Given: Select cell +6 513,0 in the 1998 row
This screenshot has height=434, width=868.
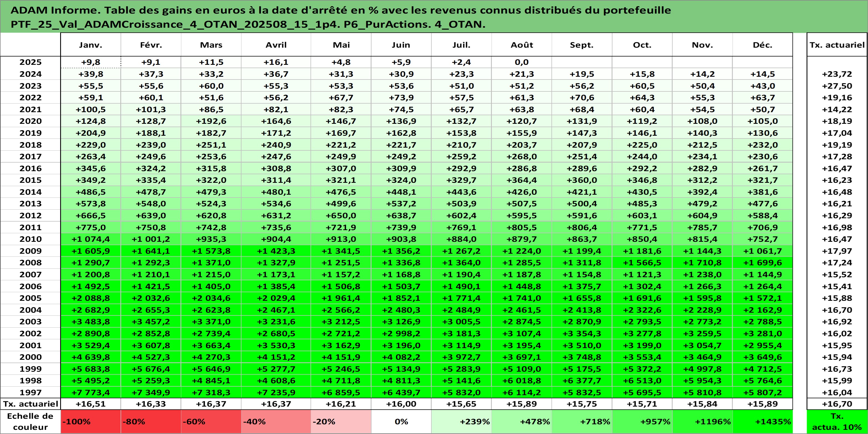Looking at the screenshot, I should tap(642, 381).
